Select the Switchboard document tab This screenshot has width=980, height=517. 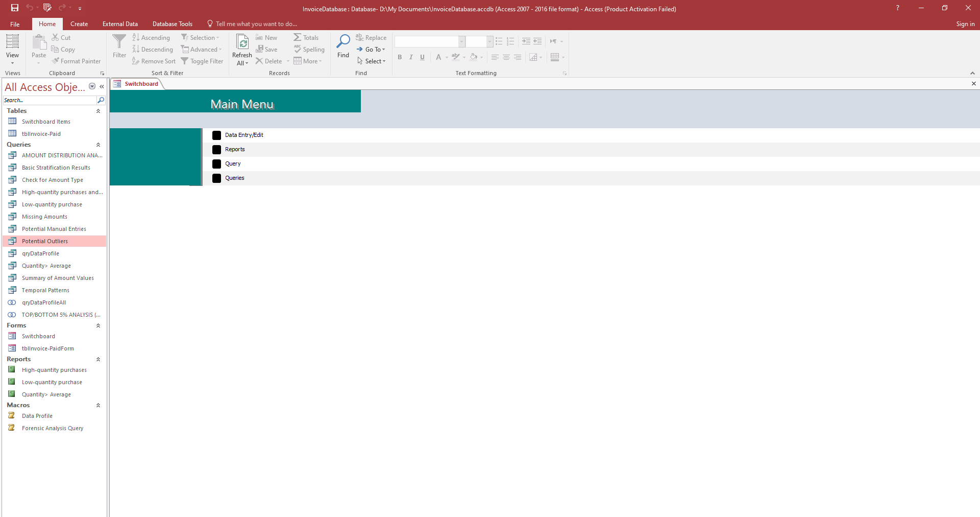pos(137,84)
